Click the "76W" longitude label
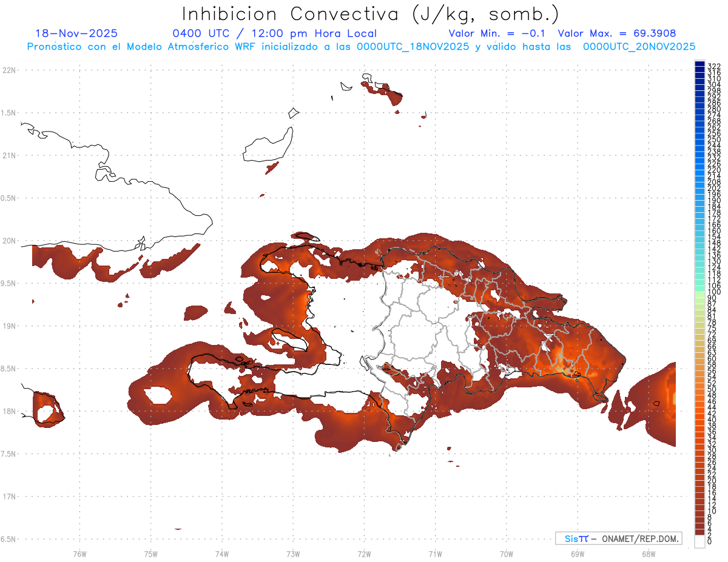 point(79,554)
